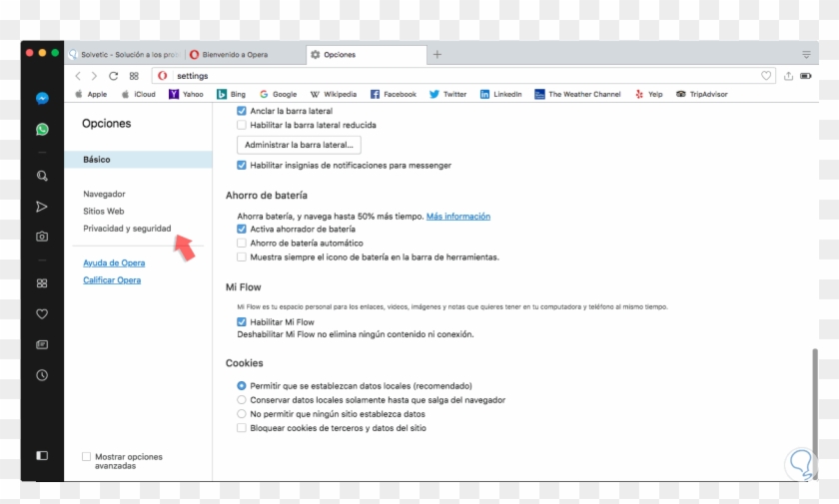Launch the snapshot camera tool
This screenshot has width=839, height=504.
point(42,237)
